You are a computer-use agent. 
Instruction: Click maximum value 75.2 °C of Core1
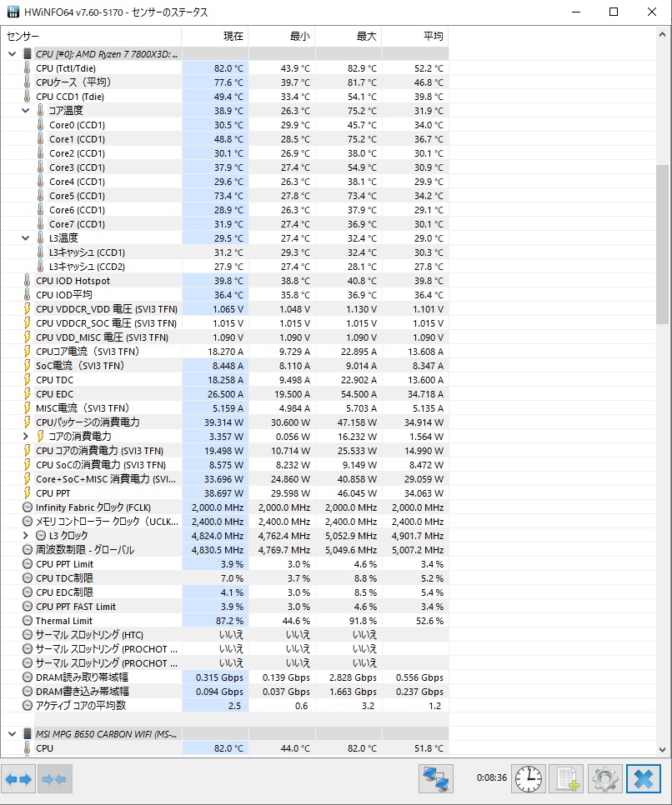point(362,139)
